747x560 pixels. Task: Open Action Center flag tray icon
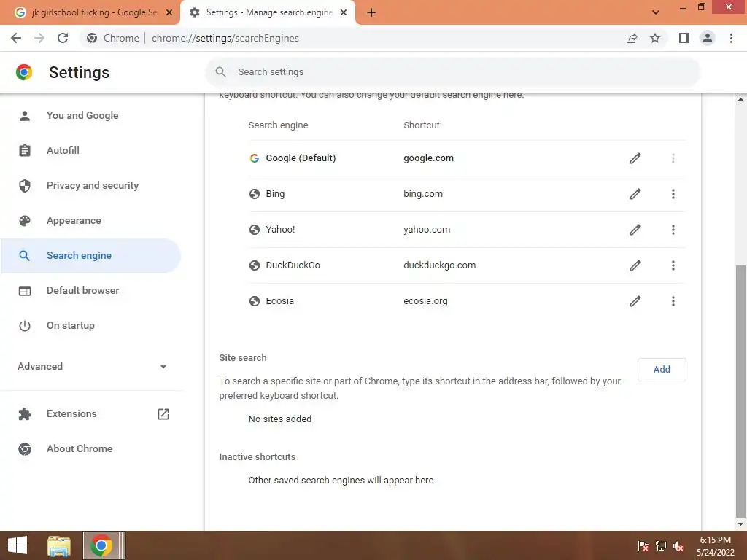643,546
